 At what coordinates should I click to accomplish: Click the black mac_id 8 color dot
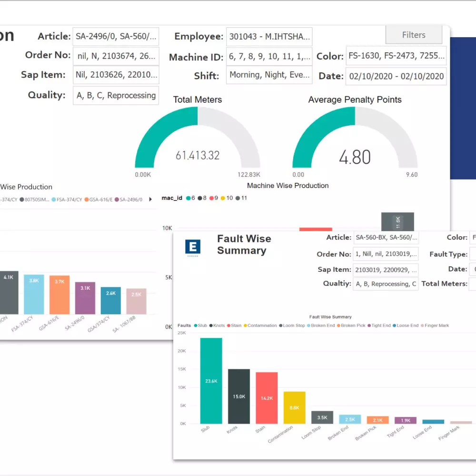199,198
